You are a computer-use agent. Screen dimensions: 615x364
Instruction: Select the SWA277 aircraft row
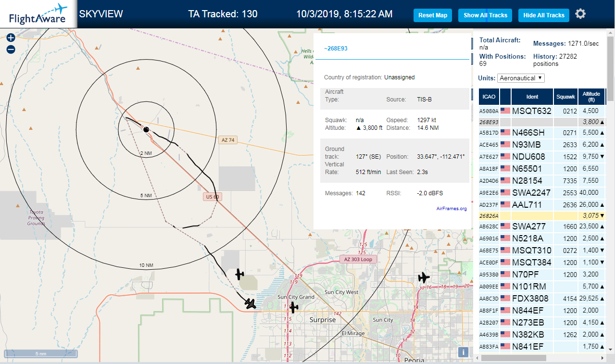pos(542,226)
